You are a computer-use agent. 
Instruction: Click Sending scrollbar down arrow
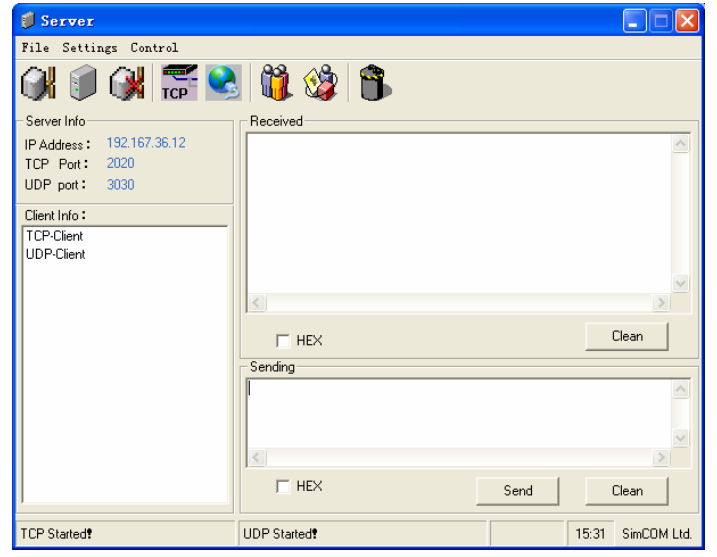point(680,438)
